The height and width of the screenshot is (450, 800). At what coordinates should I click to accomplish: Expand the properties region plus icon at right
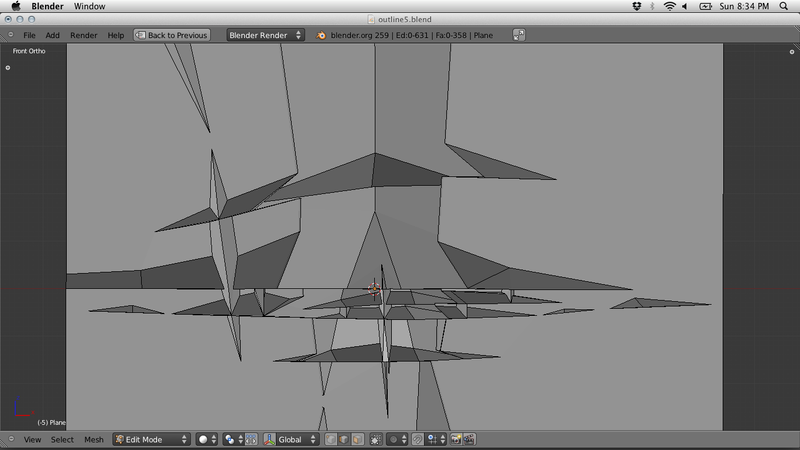(x=792, y=52)
